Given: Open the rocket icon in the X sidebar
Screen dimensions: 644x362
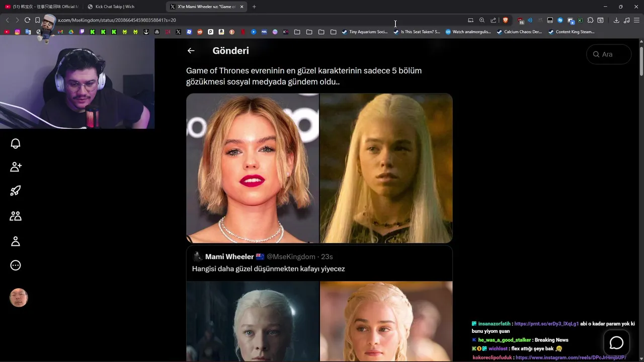Looking at the screenshot, I should tap(16, 191).
